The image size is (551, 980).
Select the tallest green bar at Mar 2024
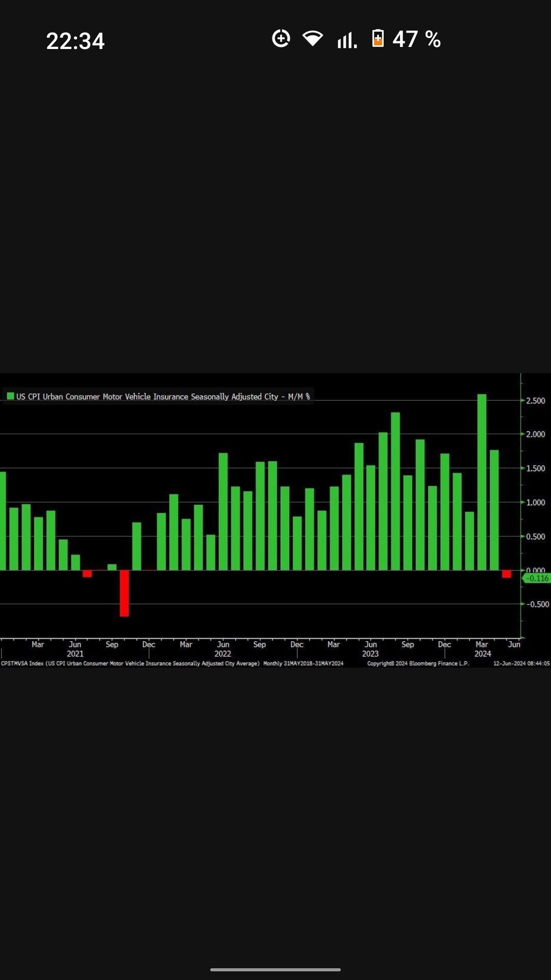tap(482, 482)
